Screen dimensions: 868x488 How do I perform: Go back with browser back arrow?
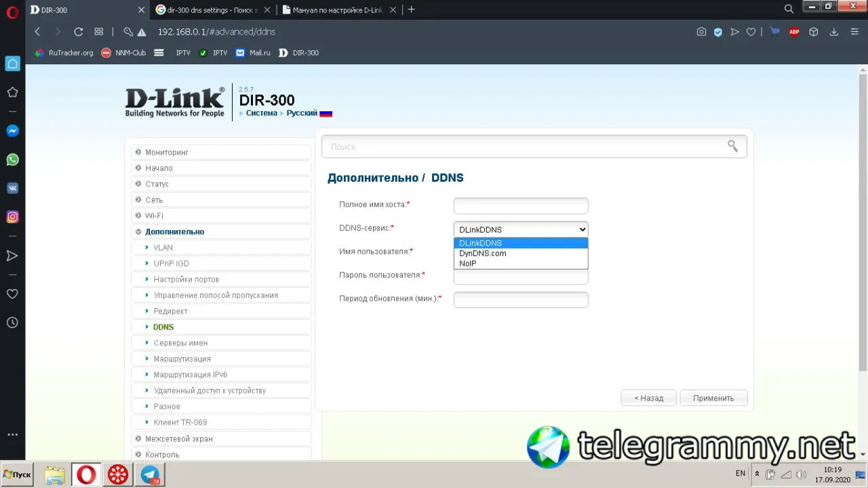(37, 32)
